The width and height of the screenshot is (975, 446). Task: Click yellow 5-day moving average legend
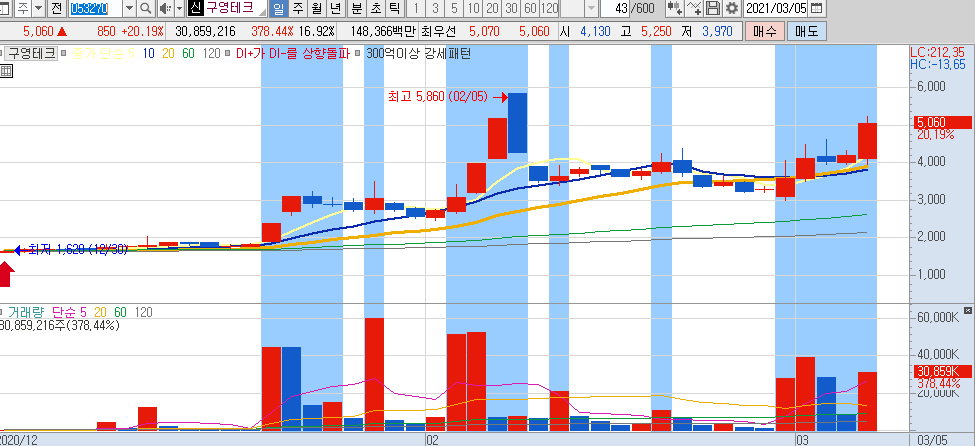tap(104, 54)
